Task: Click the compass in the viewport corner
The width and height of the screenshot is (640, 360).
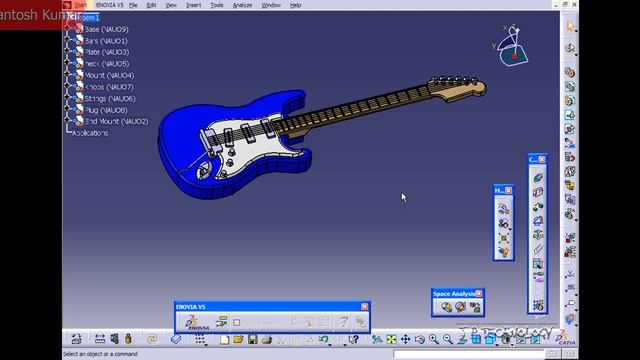Action: pyautogui.click(x=512, y=45)
